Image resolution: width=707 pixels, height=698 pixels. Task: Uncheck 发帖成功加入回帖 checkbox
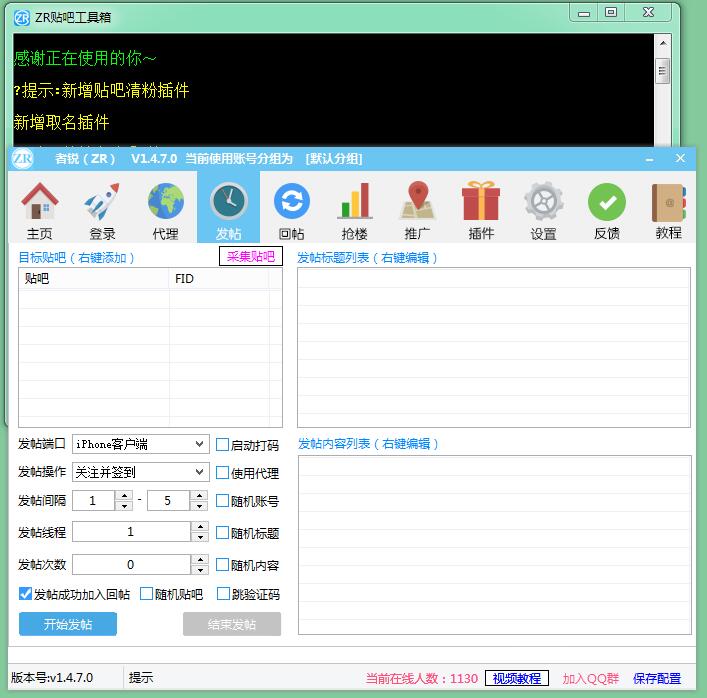(26, 594)
